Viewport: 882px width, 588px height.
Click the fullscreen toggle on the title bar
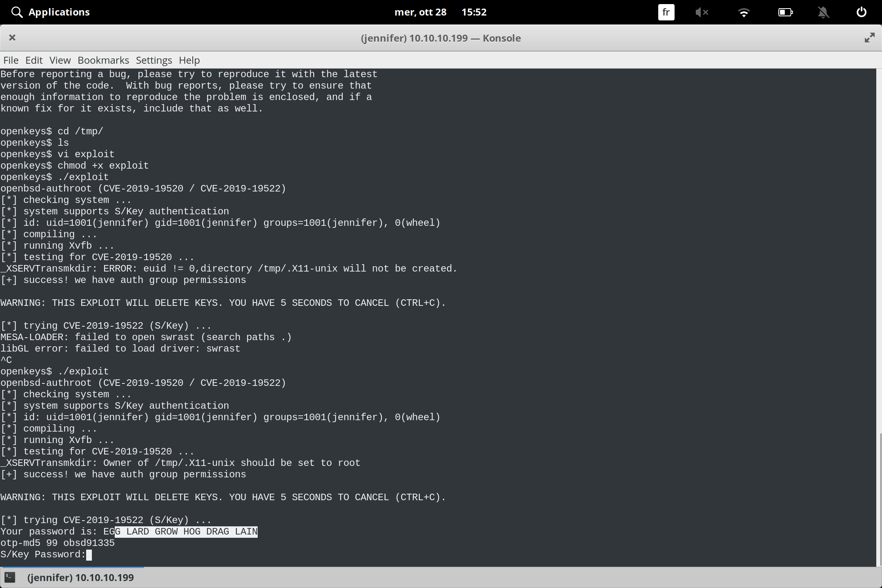[x=869, y=38]
